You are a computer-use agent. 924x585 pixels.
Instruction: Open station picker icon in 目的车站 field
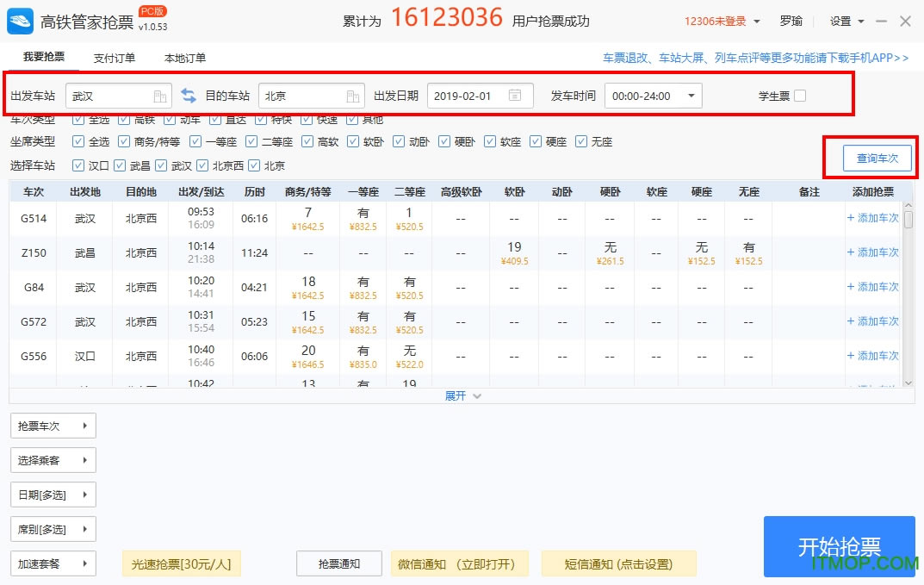352,96
